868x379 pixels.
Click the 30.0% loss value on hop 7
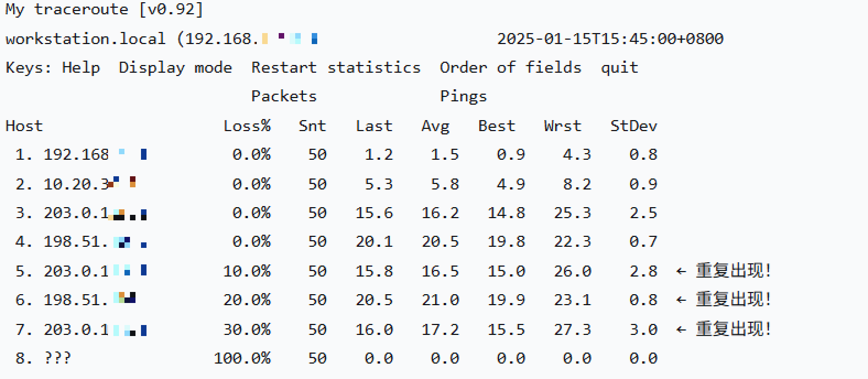pyautogui.click(x=247, y=329)
